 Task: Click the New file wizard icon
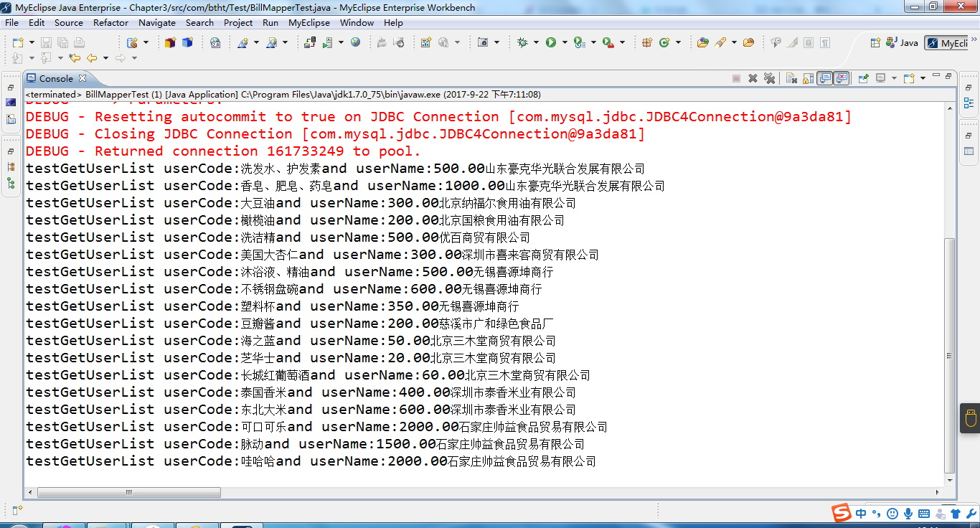18,42
